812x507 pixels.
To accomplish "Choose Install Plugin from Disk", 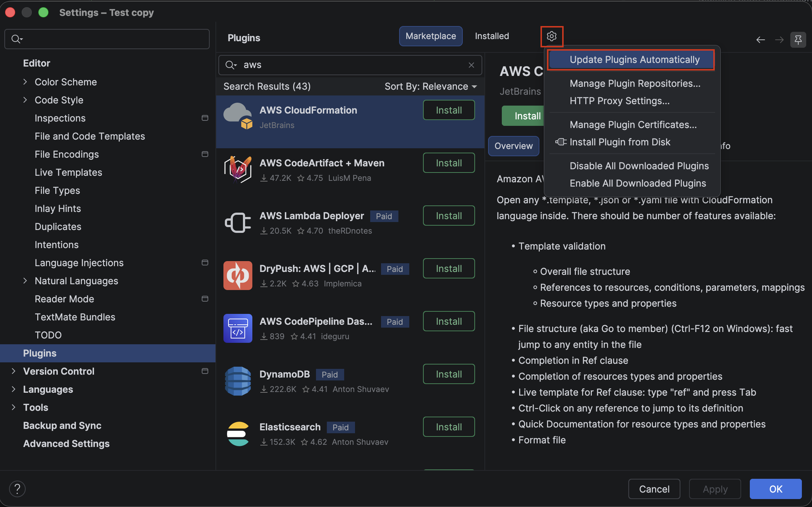I will pos(632,142).
